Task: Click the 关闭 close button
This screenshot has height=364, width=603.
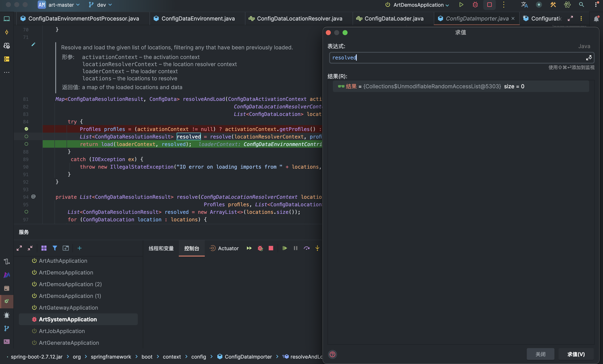Action: (x=540, y=354)
